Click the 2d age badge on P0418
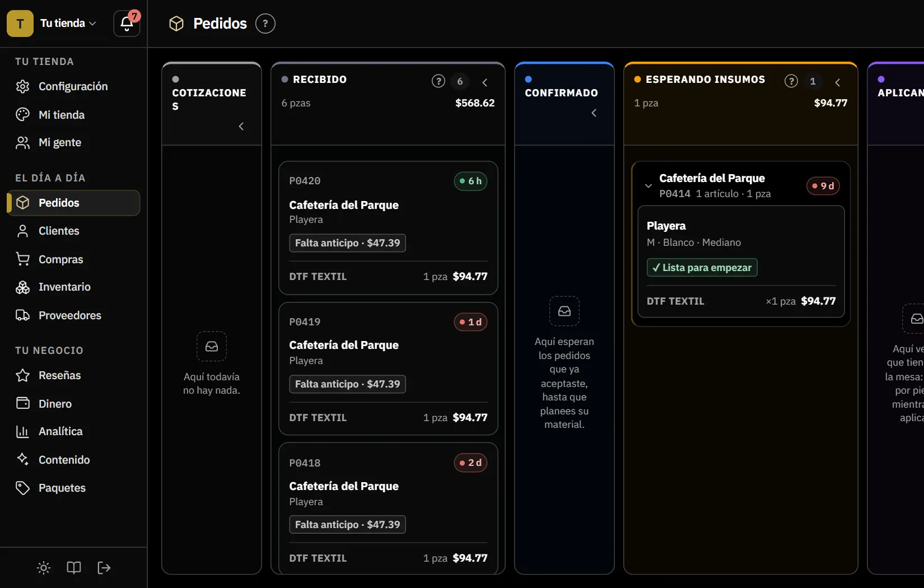The image size is (924, 588). [x=470, y=463]
